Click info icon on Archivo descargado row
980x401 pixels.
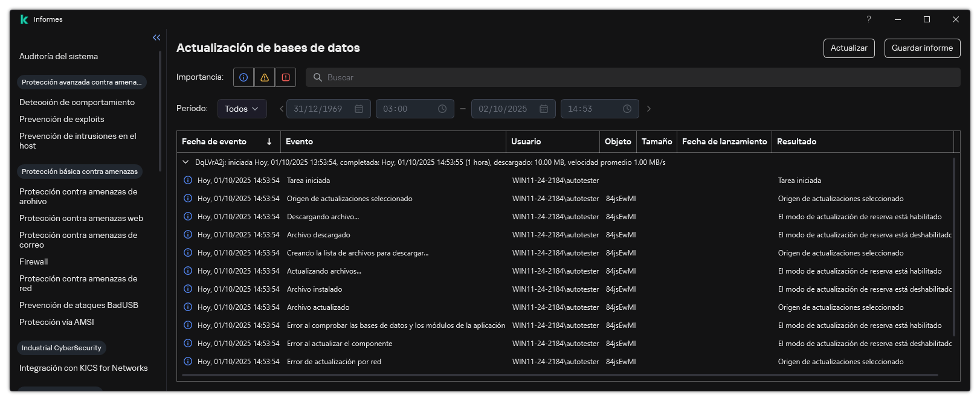[188, 235]
